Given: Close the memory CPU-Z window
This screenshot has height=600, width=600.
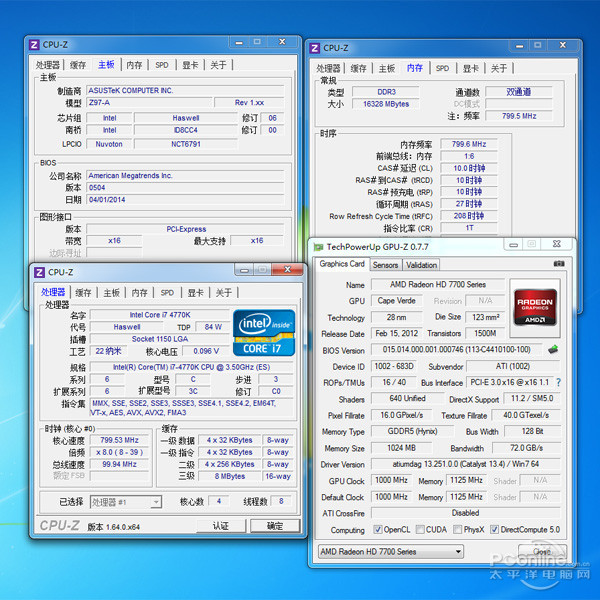Looking at the screenshot, I should tap(563, 45).
